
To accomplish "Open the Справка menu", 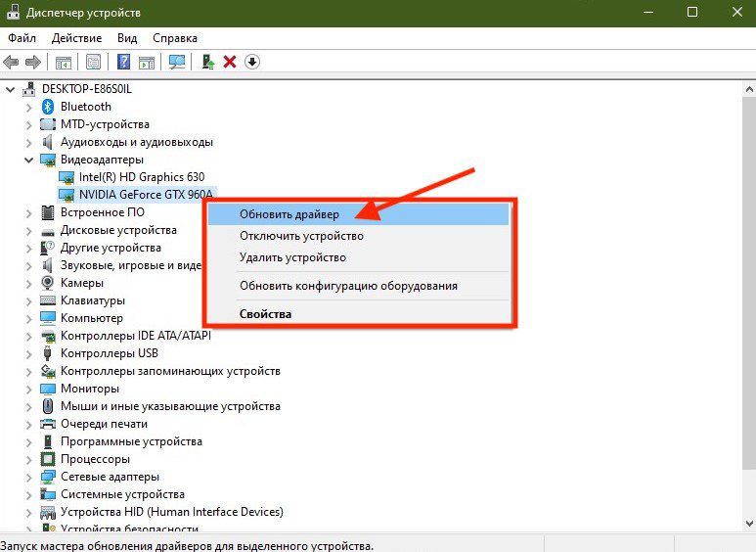I will [175, 38].
